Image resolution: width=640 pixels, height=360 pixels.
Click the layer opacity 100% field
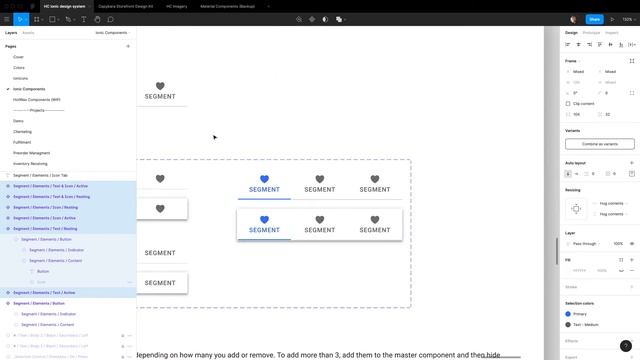(618, 244)
